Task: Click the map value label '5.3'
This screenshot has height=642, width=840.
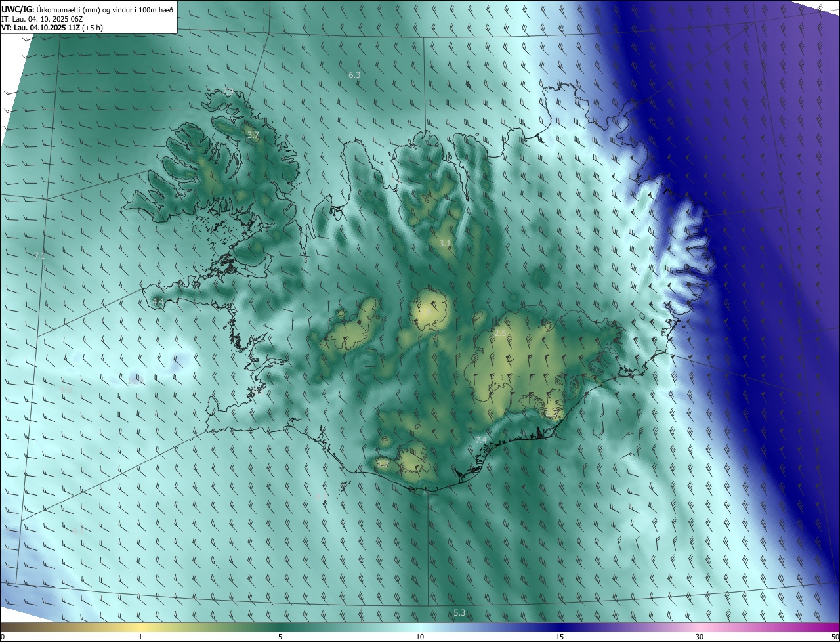Action: (459, 612)
